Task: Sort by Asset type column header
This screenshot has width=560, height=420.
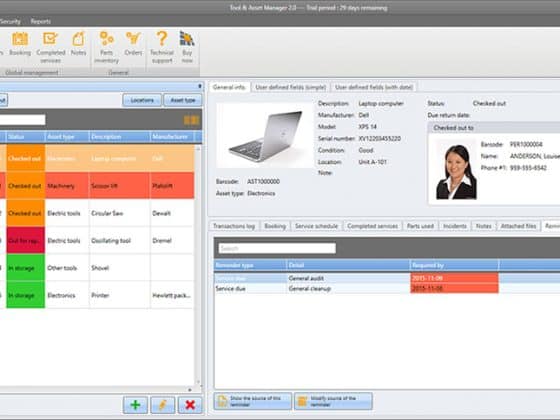Action: pos(67,137)
